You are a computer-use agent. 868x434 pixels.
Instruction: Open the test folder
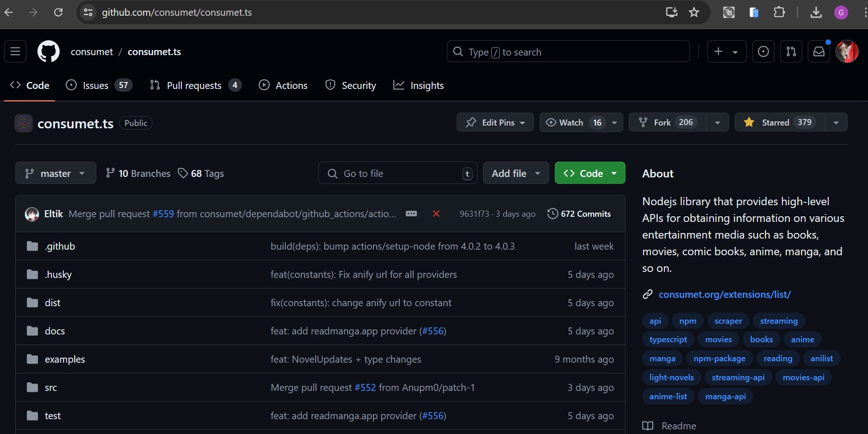click(x=53, y=416)
